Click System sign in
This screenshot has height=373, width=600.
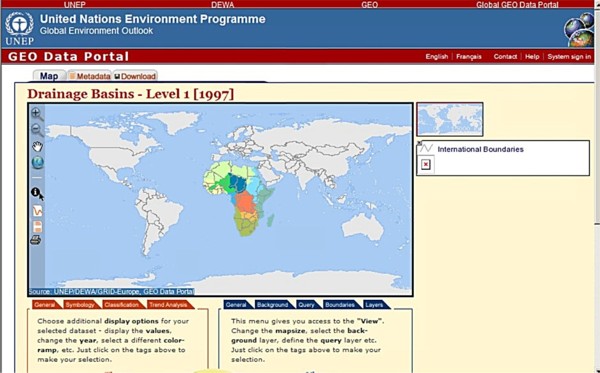569,57
